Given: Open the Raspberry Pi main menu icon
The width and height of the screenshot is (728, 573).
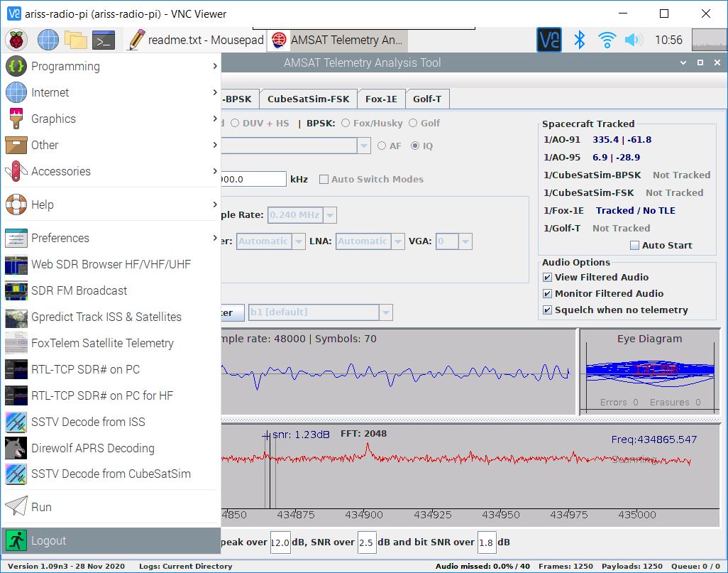Looking at the screenshot, I should click(16, 40).
